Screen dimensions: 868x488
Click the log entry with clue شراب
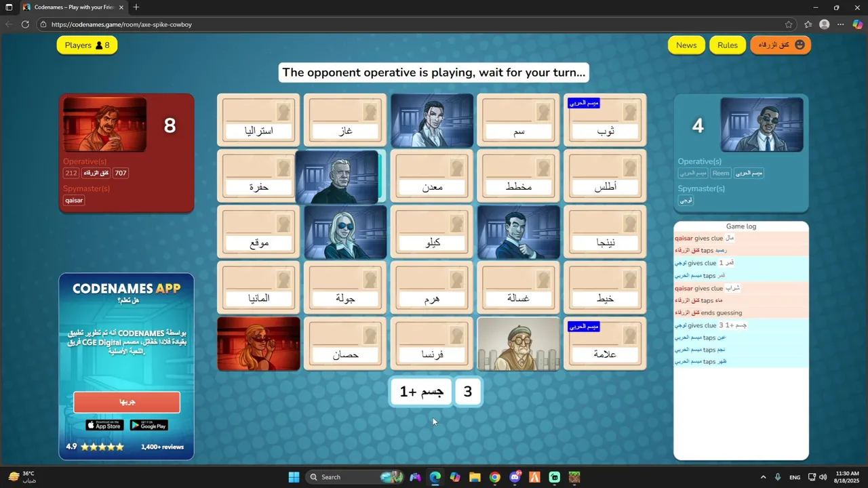[741, 288]
